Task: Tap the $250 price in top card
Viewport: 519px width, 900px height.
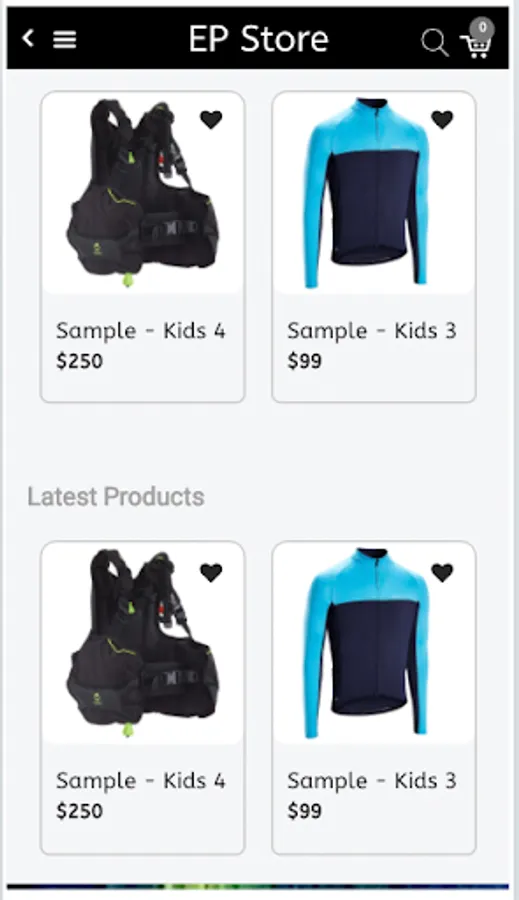Action: [x=80, y=361]
